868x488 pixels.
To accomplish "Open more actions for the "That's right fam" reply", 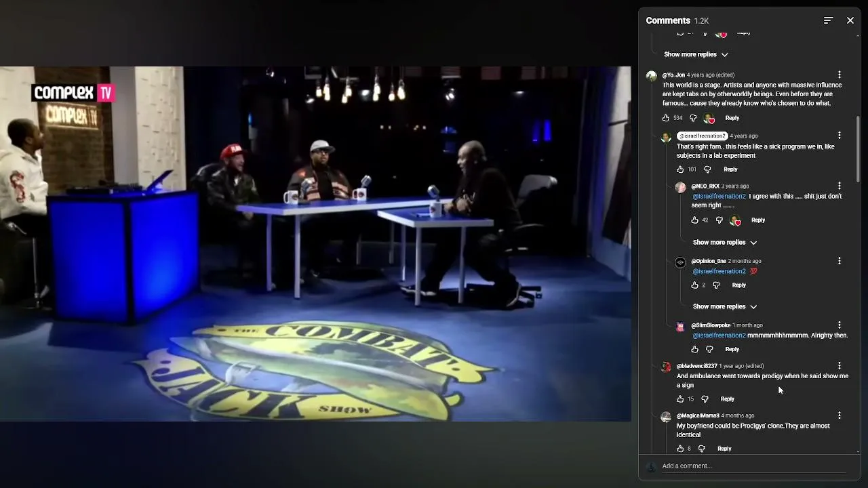I will click(840, 136).
